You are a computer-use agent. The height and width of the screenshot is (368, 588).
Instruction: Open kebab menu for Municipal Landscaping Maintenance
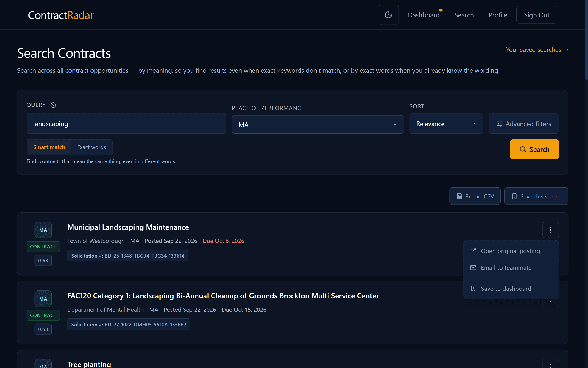(550, 230)
